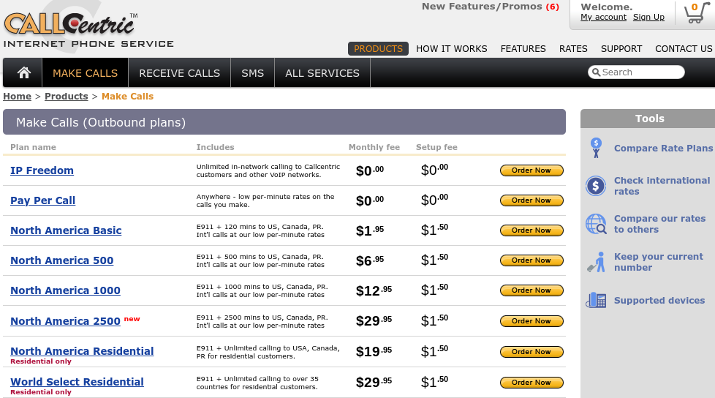
Task: Open the World Select Residential plan link
Action: tap(77, 382)
